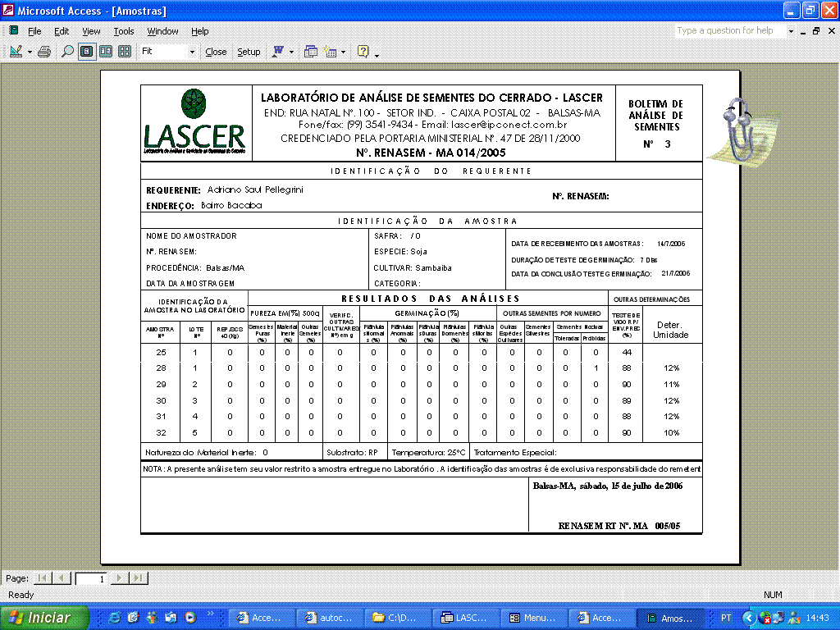The image size is (840, 630).
Task: Click the Bairro Bacaba address text
Action: [231, 205]
